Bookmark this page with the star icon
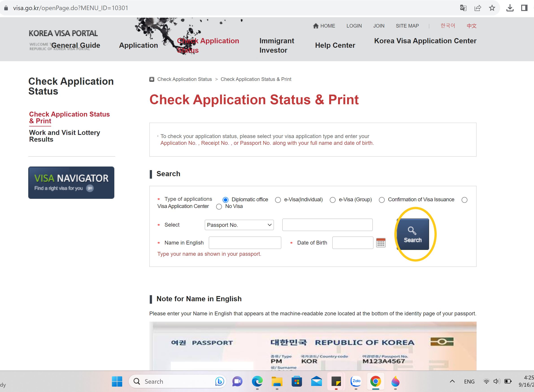 [x=492, y=8]
